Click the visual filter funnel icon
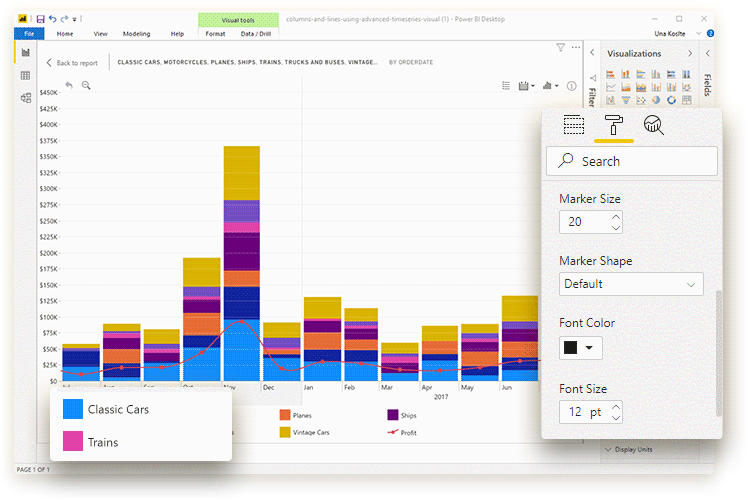This screenshot has height=500, width=750. tap(561, 47)
